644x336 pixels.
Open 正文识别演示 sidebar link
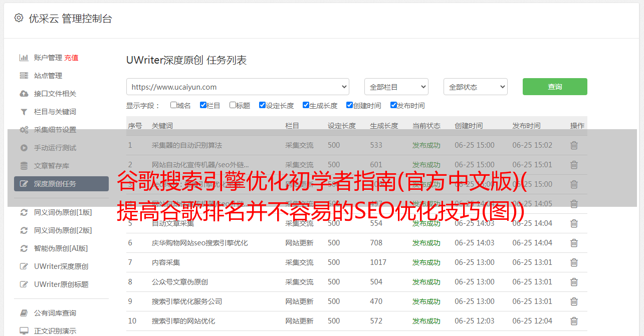(55, 331)
